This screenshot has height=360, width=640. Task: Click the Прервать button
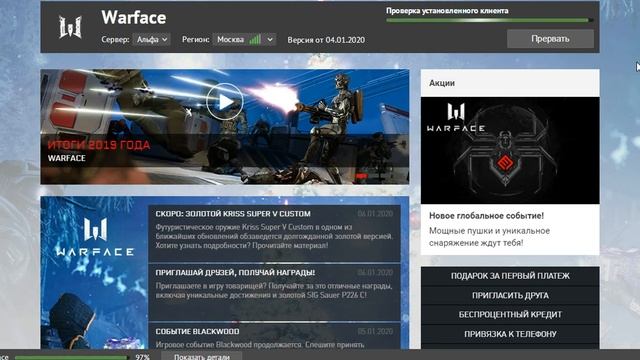[x=550, y=39]
